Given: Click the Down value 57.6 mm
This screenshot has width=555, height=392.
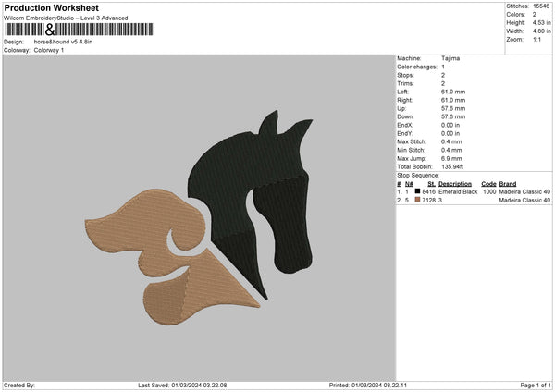Looking at the screenshot, I should (x=453, y=116).
